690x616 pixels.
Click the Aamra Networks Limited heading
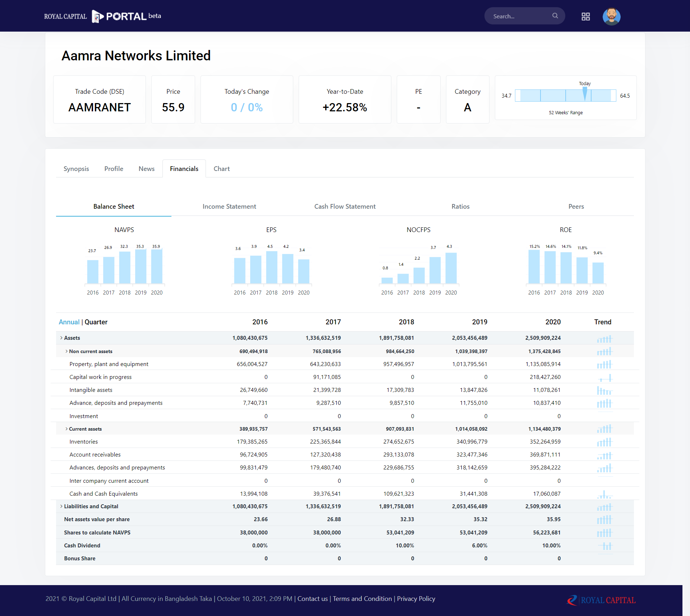tap(136, 56)
